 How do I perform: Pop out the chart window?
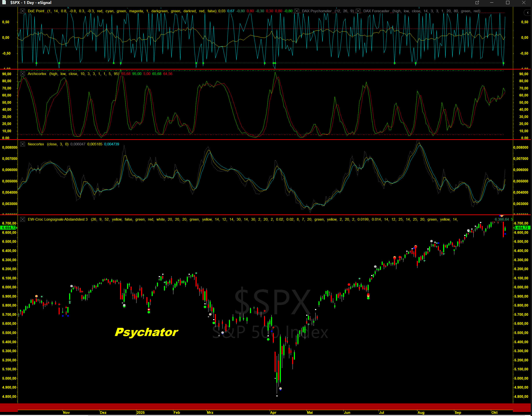pyautogui.click(x=477, y=3)
